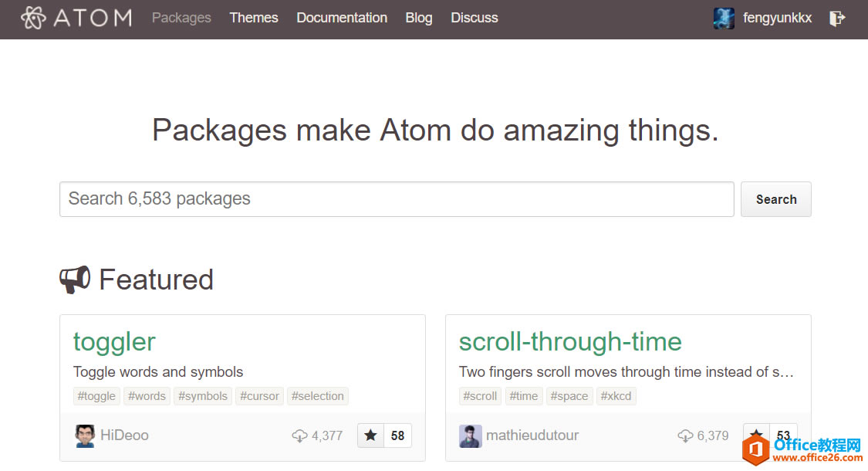The height and width of the screenshot is (471, 868).
Task: Open the Themes page
Action: pos(254,17)
